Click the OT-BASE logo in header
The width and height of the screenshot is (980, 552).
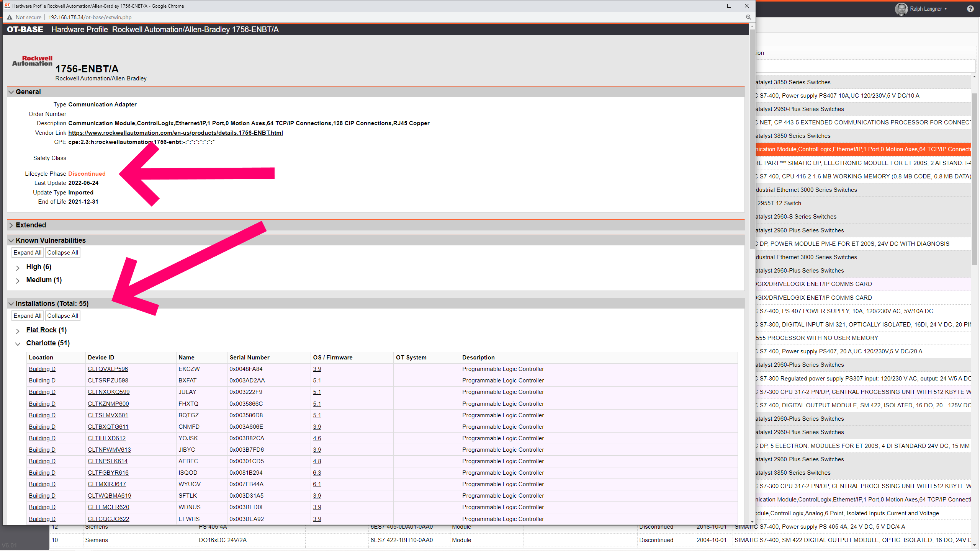(x=25, y=29)
